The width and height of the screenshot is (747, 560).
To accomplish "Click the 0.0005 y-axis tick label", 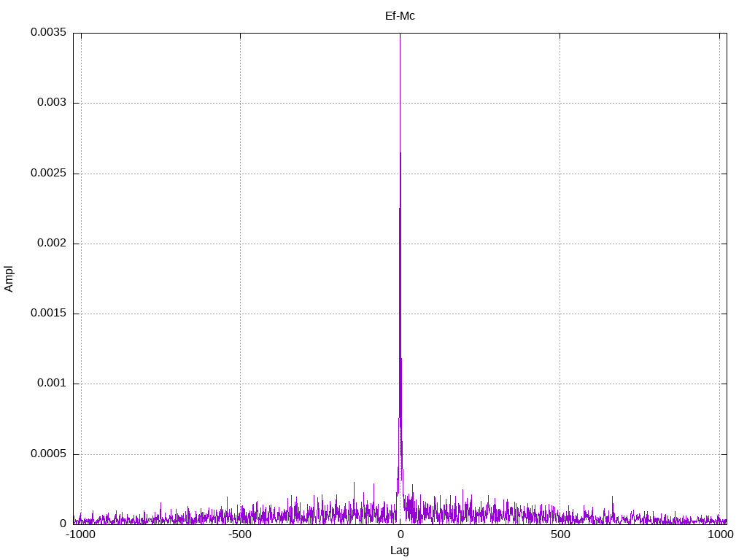I will click(x=49, y=454).
